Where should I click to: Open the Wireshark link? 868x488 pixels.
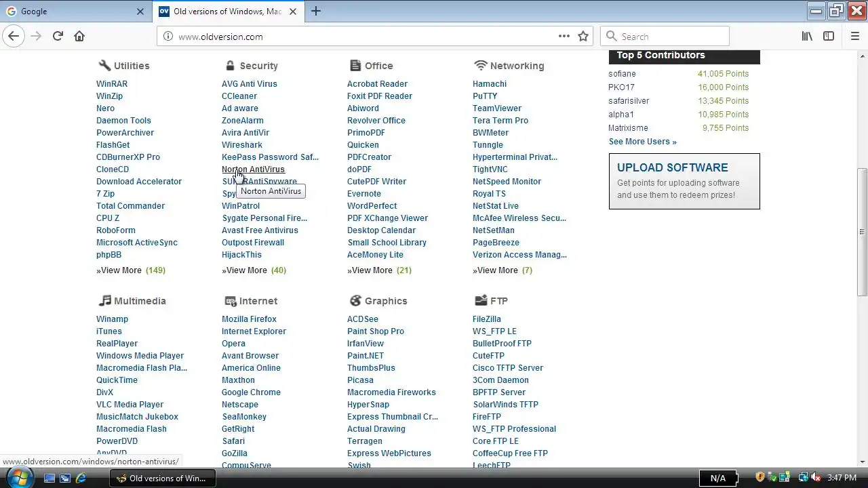242,145
